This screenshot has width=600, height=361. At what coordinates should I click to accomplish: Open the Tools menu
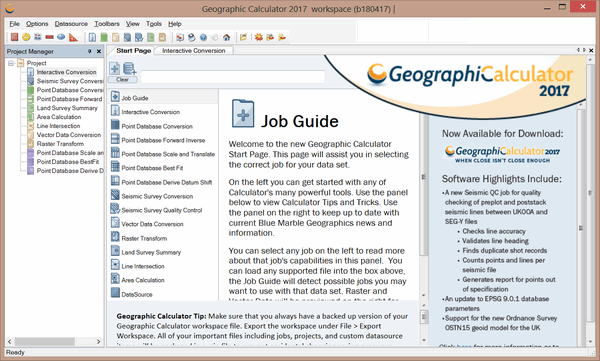154,24
